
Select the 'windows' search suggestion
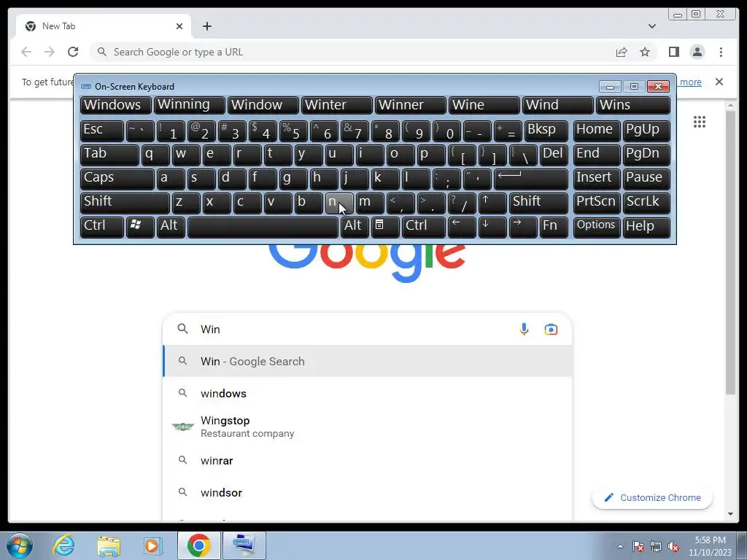[368, 393]
